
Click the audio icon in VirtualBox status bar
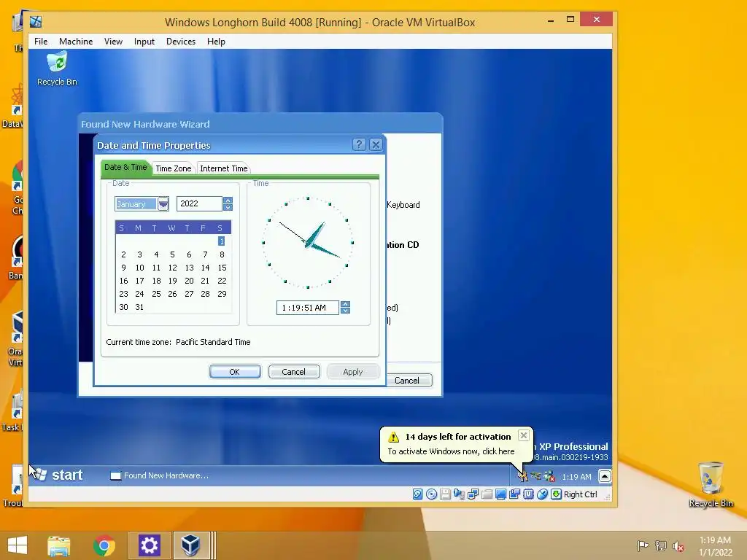(x=459, y=494)
